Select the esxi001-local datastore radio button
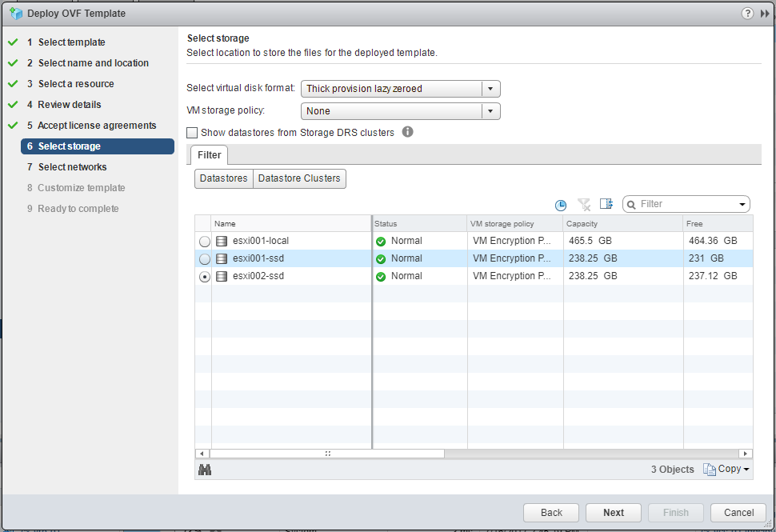776x532 pixels. click(205, 242)
